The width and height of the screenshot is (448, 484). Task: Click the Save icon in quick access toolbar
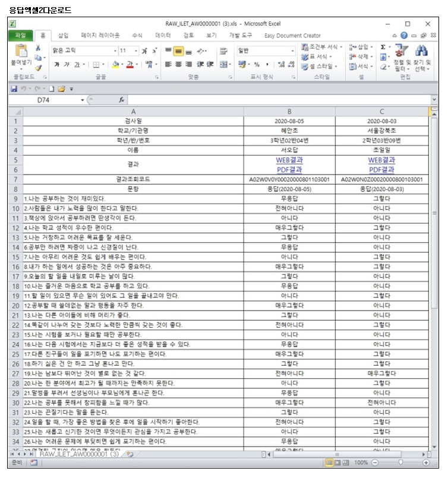tap(14, 88)
